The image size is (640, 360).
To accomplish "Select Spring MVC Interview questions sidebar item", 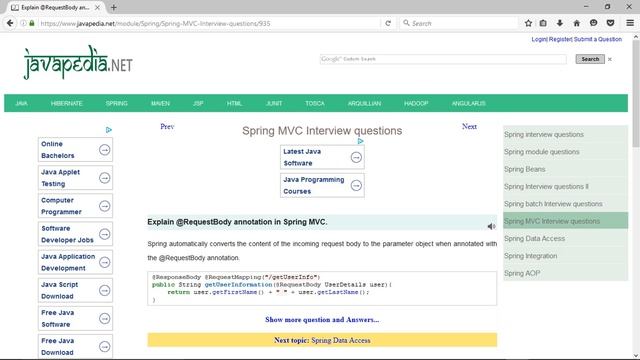I will tap(566, 221).
